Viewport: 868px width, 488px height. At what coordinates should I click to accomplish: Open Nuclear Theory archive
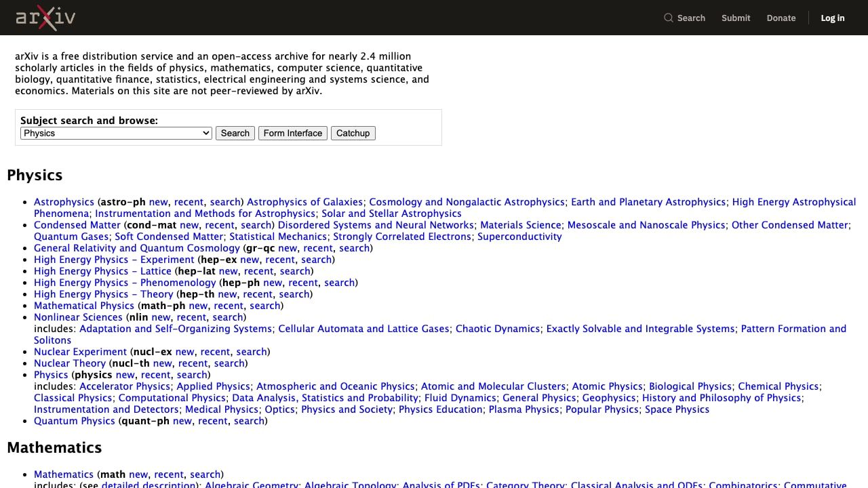(70, 363)
